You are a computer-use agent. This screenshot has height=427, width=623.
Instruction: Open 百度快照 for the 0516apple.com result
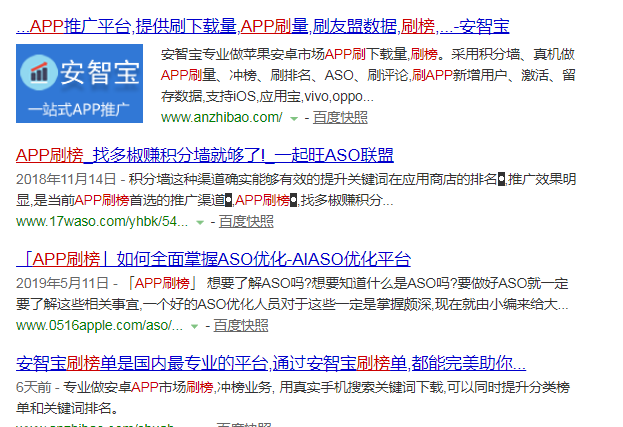[x=241, y=326]
